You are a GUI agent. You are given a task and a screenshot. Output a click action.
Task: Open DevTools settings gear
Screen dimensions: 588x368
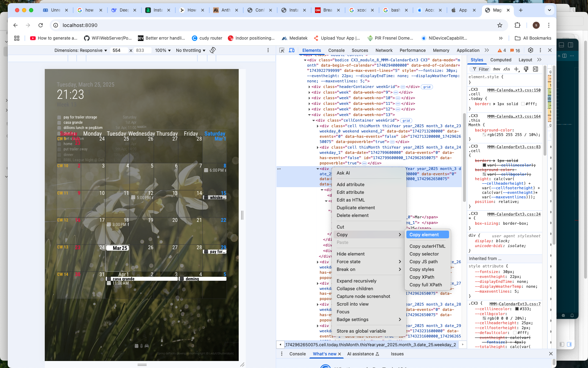point(531,50)
